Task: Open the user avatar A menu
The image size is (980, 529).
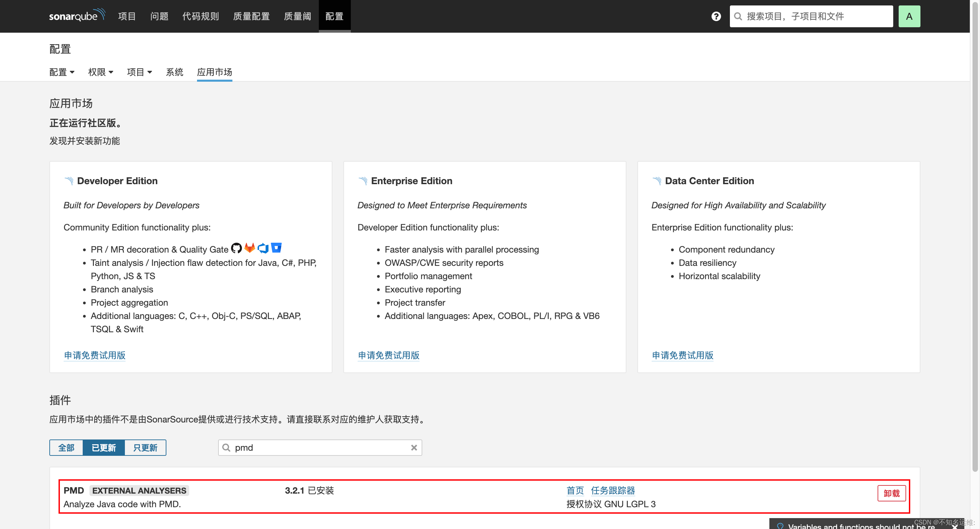Action: [909, 16]
